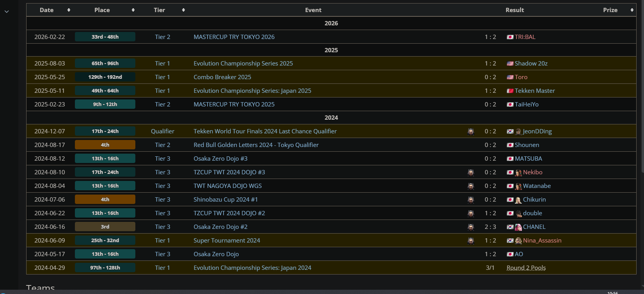Open the Nina_Assassin player page
Image resolution: width=644 pixels, height=294 pixels.
[x=542, y=241]
